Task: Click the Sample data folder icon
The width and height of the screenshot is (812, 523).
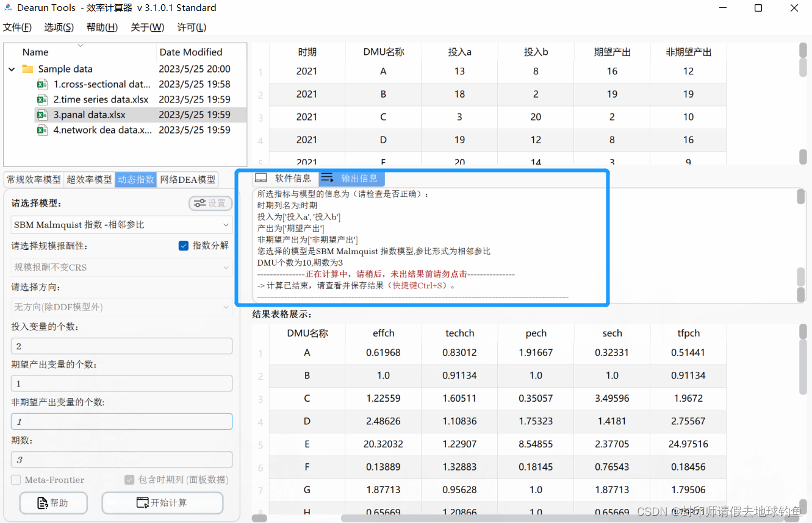Action: pyautogui.click(x=29, y=69)
